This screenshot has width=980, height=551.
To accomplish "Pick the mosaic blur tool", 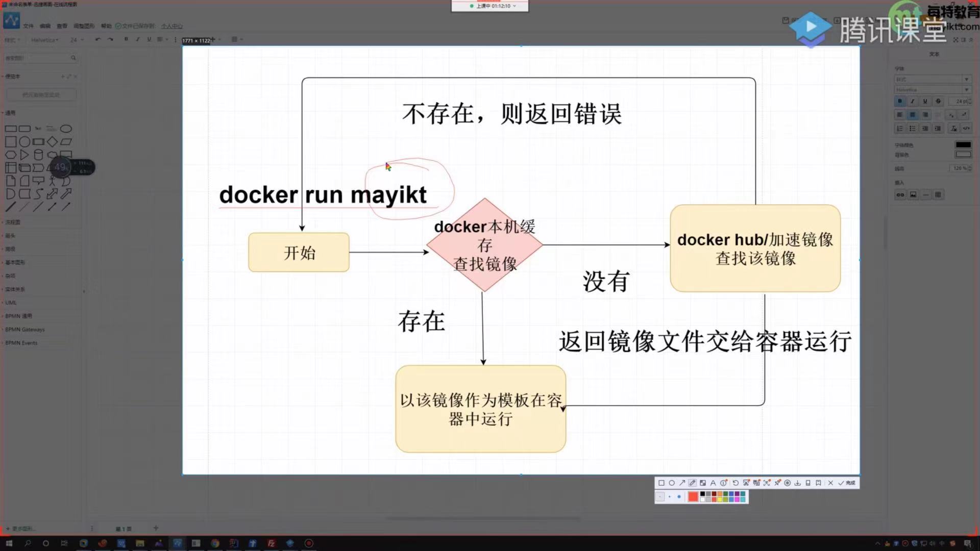I will pos(703,483).
